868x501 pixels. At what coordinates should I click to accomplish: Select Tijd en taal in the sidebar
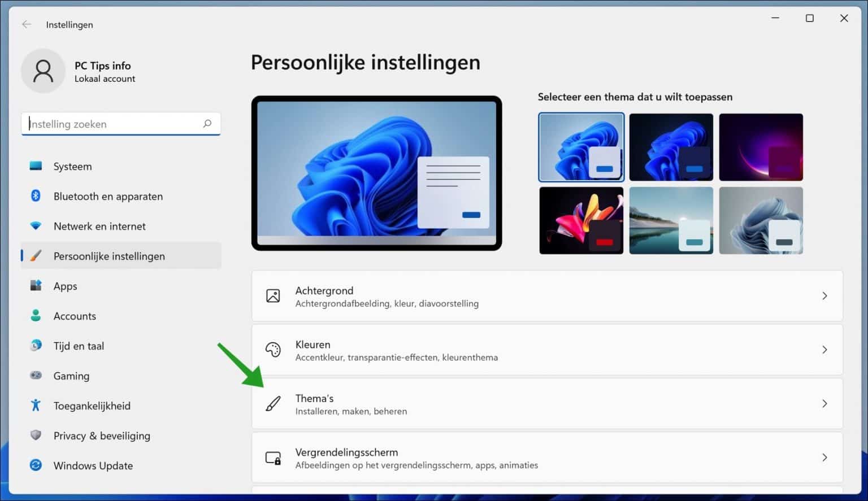78,346
